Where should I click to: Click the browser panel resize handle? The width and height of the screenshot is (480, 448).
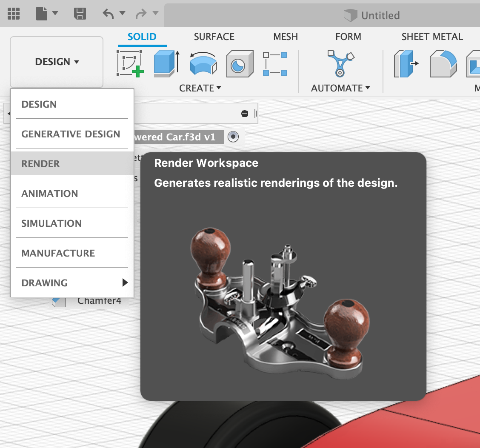pyautogui.click(x=256, y=114)
